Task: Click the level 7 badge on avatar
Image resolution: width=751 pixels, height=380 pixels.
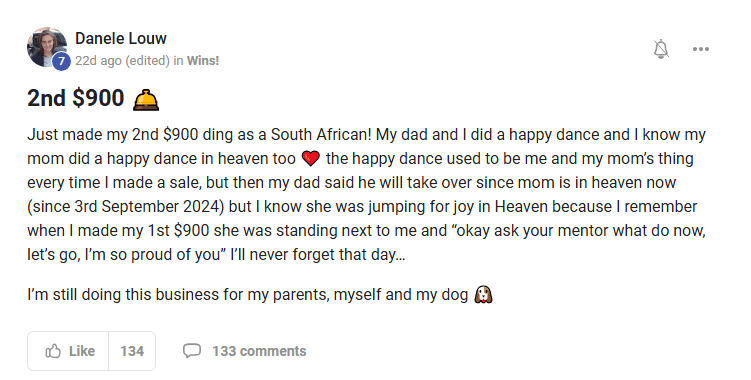Action: point(61,61)
